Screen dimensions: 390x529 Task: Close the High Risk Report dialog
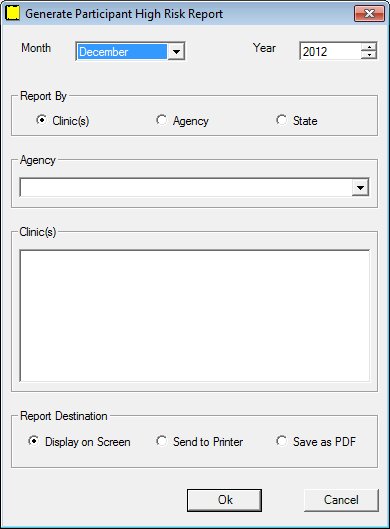tap(369, 13)
